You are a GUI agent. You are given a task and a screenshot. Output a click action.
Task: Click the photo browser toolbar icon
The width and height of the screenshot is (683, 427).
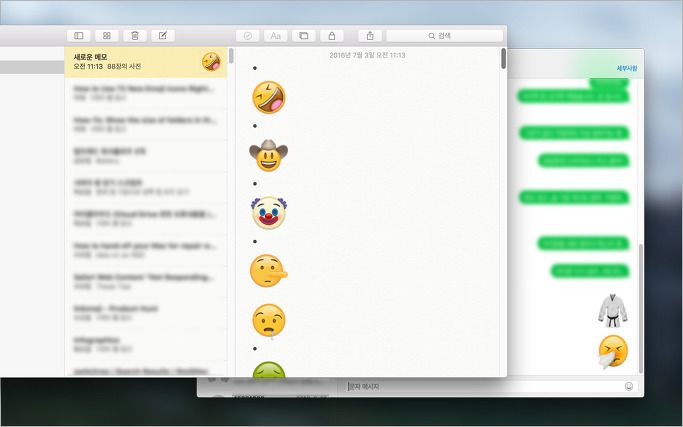[304, 36]
